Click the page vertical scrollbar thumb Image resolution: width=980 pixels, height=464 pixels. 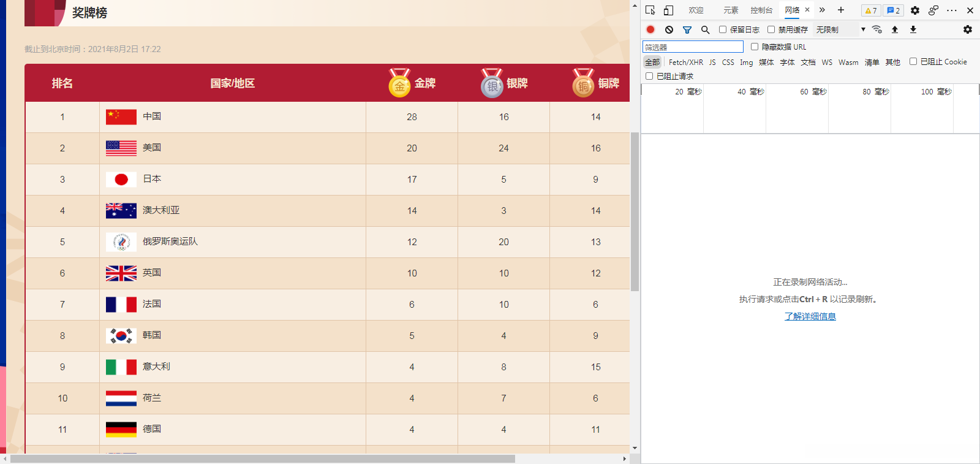(635, 211)
